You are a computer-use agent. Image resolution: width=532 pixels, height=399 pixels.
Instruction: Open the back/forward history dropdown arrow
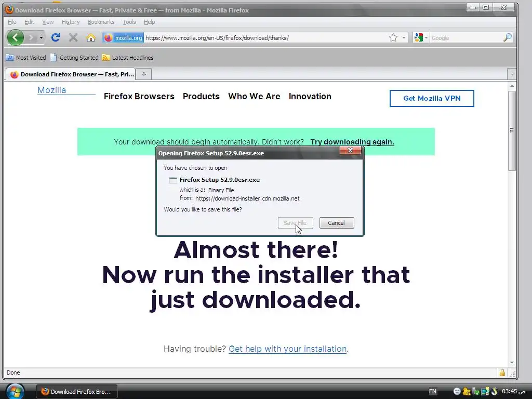click(x=41, y=37)
